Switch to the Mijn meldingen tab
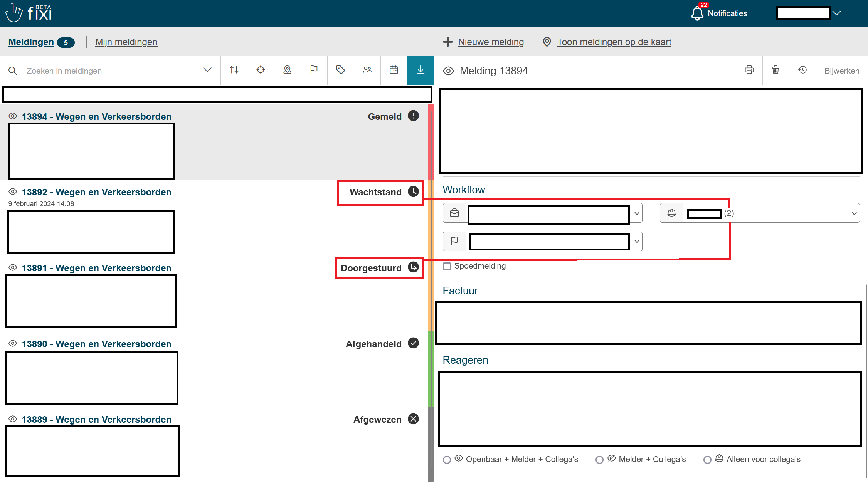This screenshot has height=482, width=868. (126, 42)
